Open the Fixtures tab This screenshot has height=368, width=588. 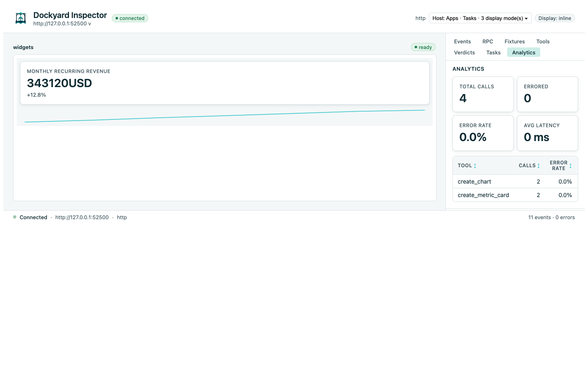pyautogui.click(x=514, y=41)
